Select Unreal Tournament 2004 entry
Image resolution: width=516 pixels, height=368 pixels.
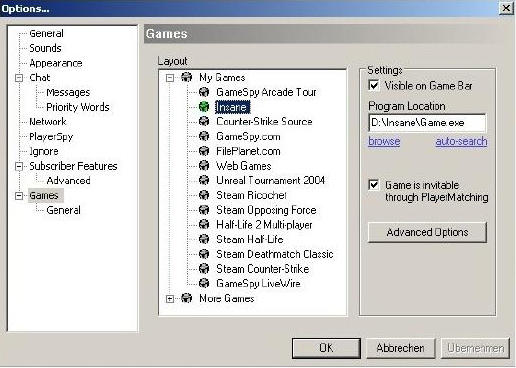270,180
